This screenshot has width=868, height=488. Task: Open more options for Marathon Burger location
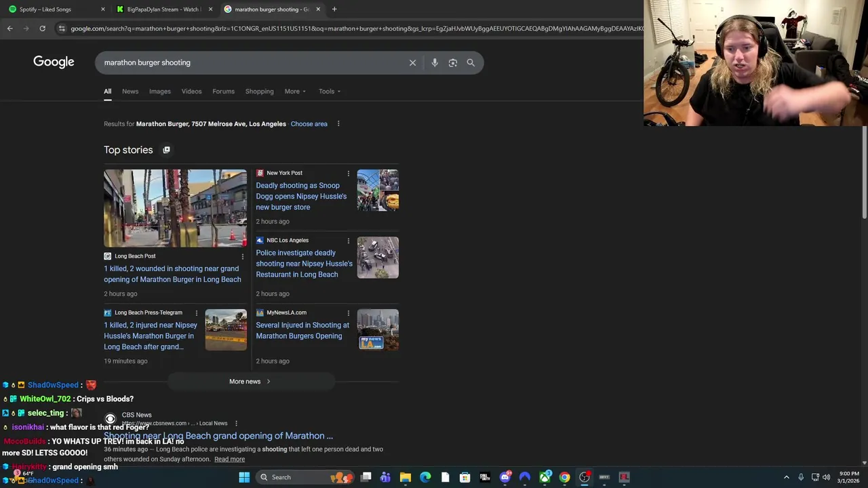coord(338,124)
